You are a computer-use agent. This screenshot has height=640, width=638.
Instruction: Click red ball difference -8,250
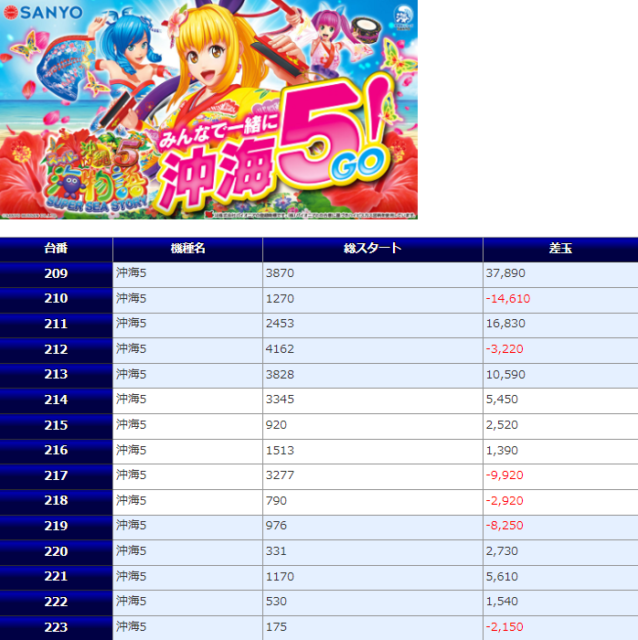pyautogui.click(x=505, y=525)
